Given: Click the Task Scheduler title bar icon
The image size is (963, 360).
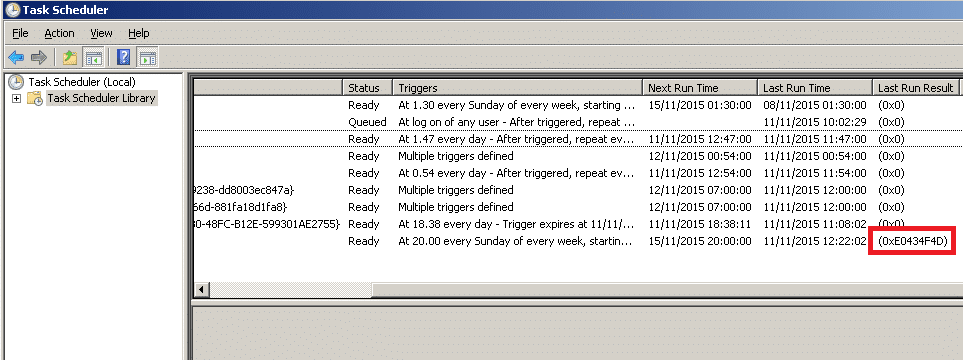Looking at the screenshot, I should click(12, 10).
